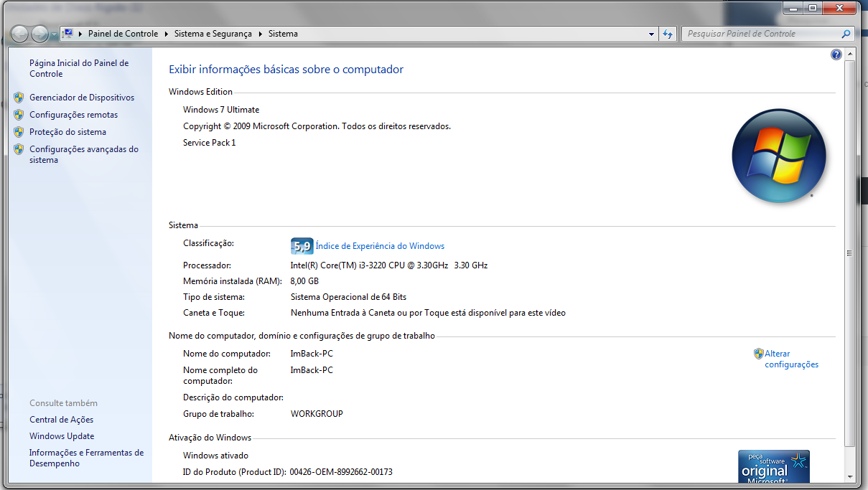This screenshot has width=868, height=490.
Task: Open Configurações avançadas do sistema
Action: 84,154
